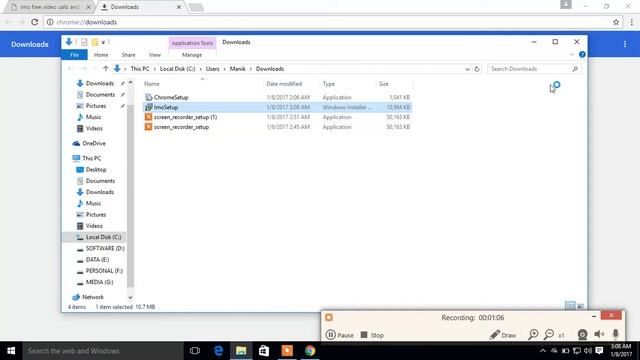Screen dimensions: 640x360
Task: Click recorder zoom out magnifier
Action: (x=549, y=335)
